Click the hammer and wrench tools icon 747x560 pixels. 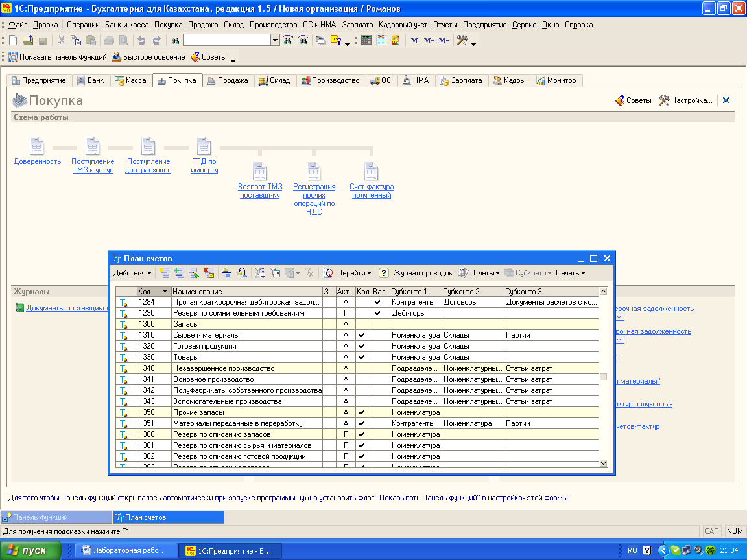point(462,41)
